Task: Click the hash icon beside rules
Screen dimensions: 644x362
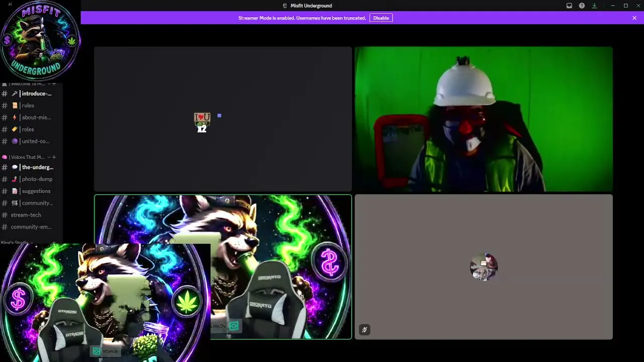Action: 5,106
